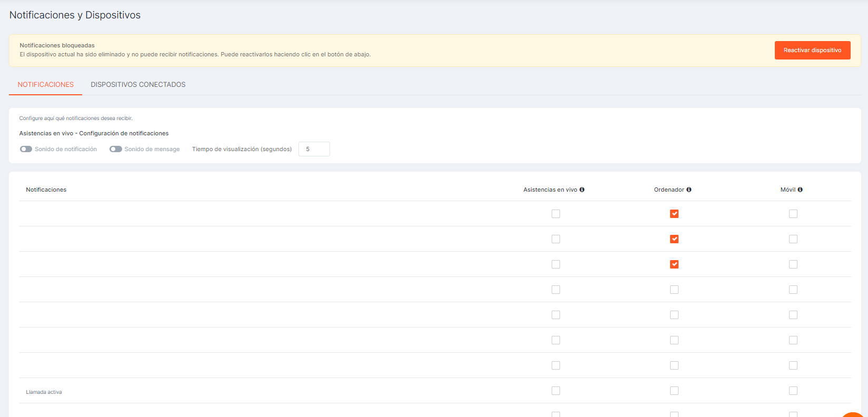Open the orange floating chat bubble
The image size is (868, 417).
pyautogui.click(x=855, y=415)
